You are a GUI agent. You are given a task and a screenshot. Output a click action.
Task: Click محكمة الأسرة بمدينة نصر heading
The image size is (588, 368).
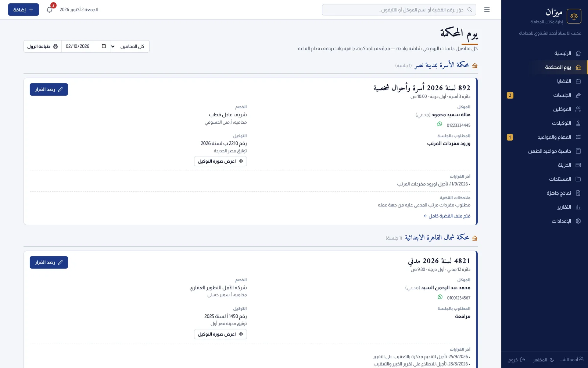click(x=441, y=65)
